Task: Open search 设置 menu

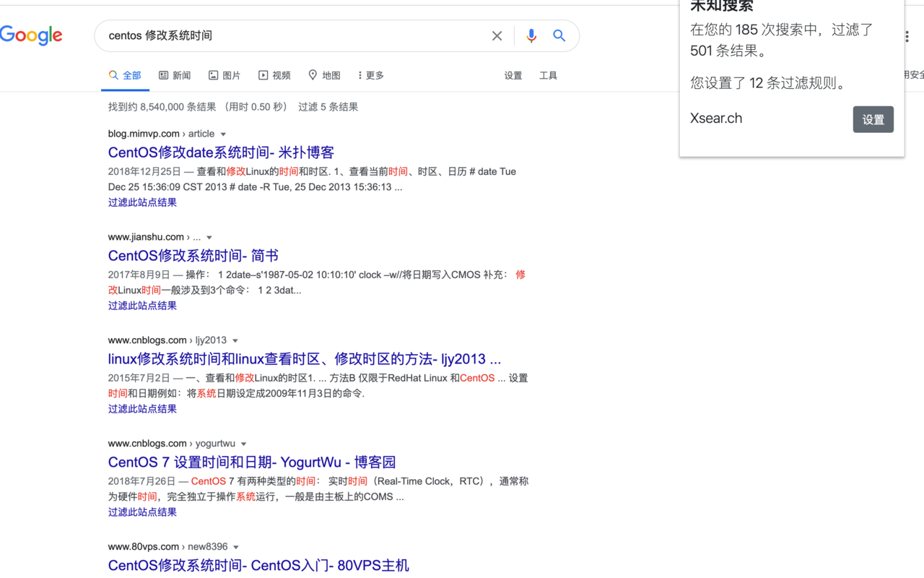Action: [513, 75]
